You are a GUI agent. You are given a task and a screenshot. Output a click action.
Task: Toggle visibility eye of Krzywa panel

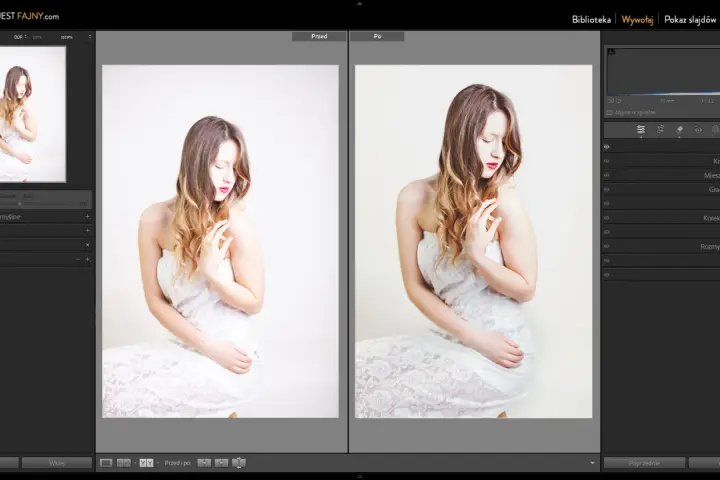(607, 161)
